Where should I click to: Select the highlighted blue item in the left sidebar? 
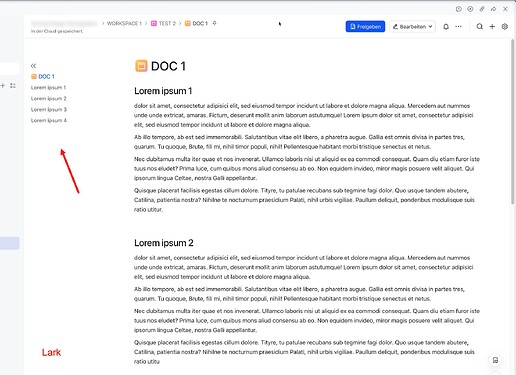[10, 243]
